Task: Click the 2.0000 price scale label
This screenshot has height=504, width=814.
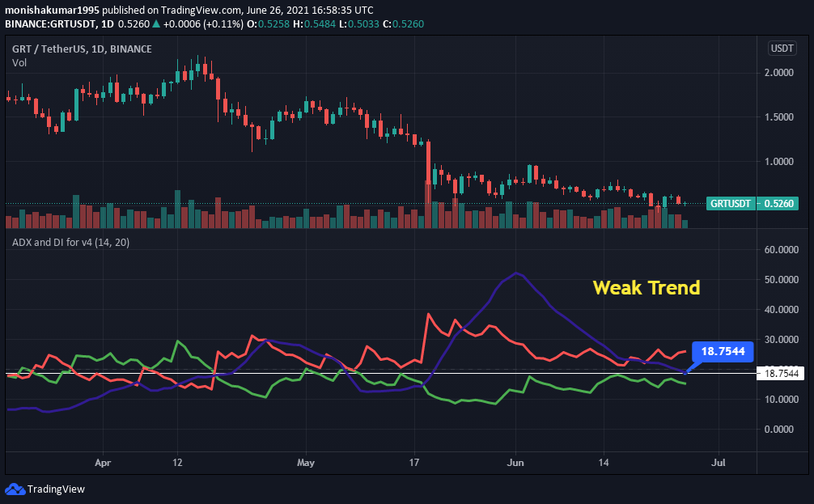Action: point(778,73)
